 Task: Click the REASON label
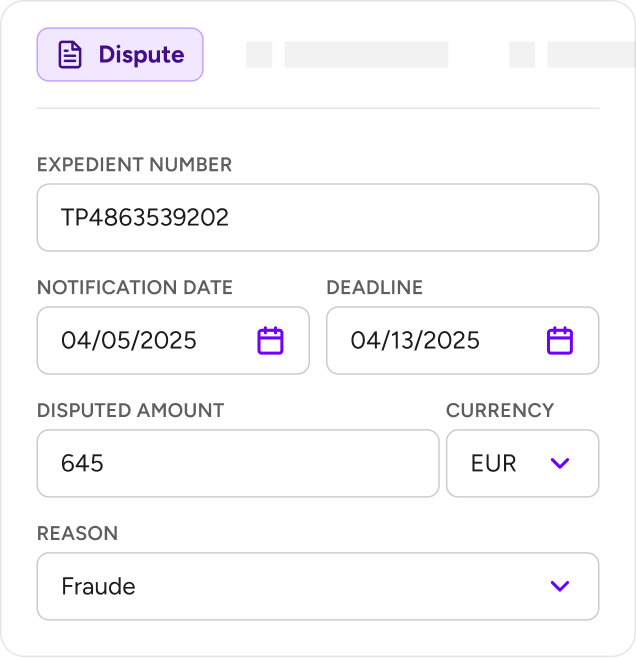(x=77, y=533)
